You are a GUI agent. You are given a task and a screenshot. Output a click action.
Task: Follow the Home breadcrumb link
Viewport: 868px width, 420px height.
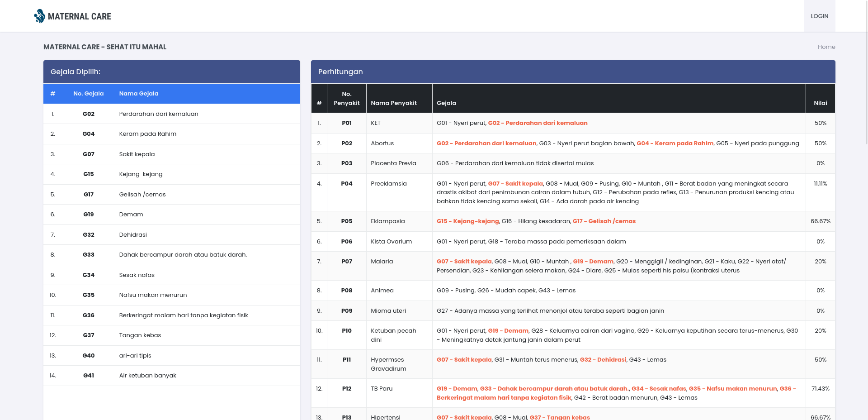pyautogui.click(x=826, y=47)
